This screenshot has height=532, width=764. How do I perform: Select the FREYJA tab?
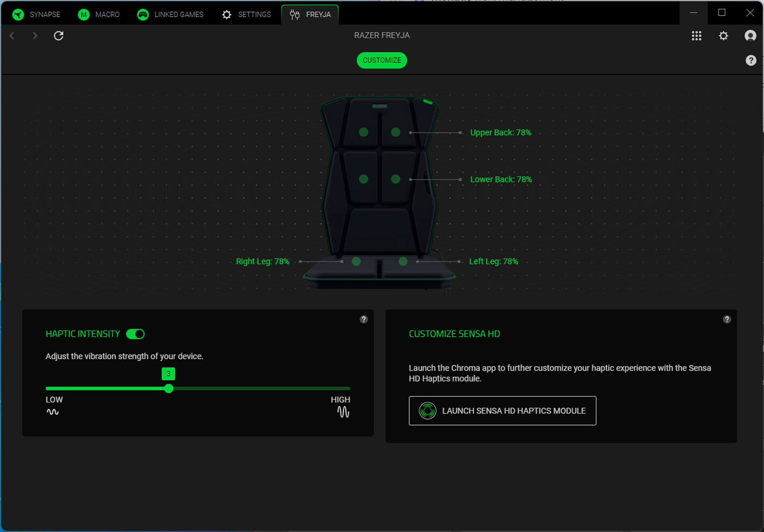pos(311,14)
